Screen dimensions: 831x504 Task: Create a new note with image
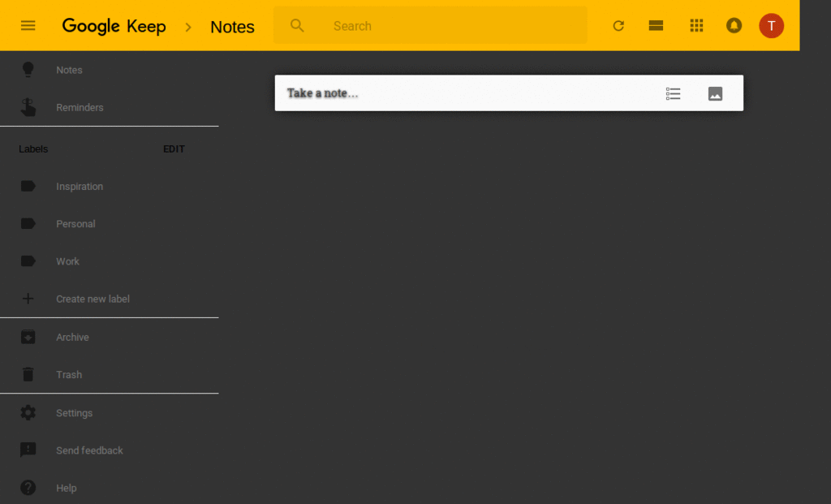(x=715, y=94)
